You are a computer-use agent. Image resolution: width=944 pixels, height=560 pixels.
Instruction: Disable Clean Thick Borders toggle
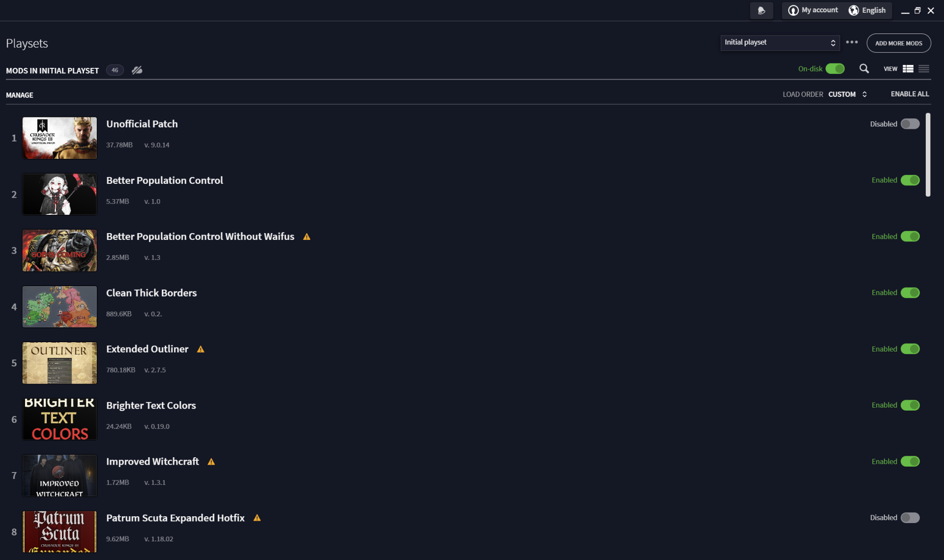pyautogui.click(x=910, y=293)
